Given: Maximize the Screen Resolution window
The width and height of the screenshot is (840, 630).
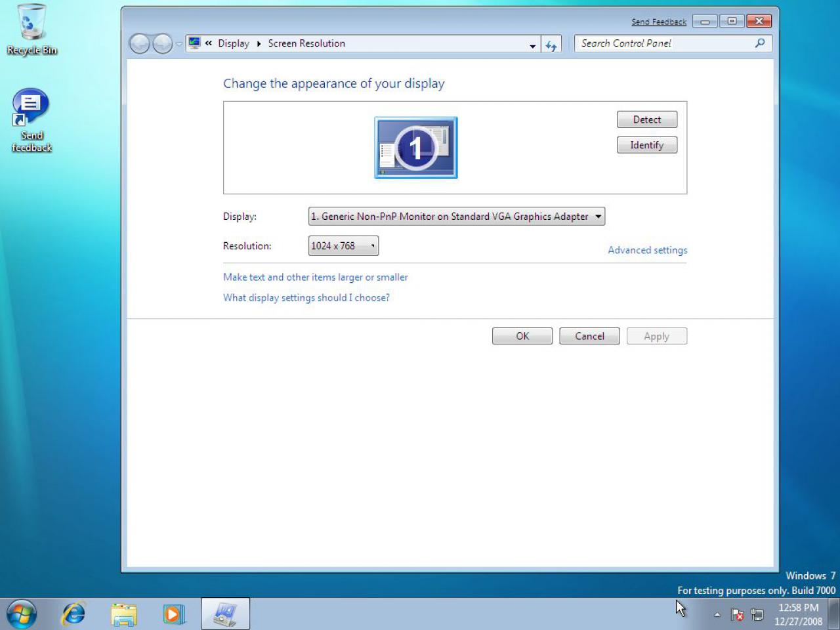Looking at the screenshot, I should point(732,21).
